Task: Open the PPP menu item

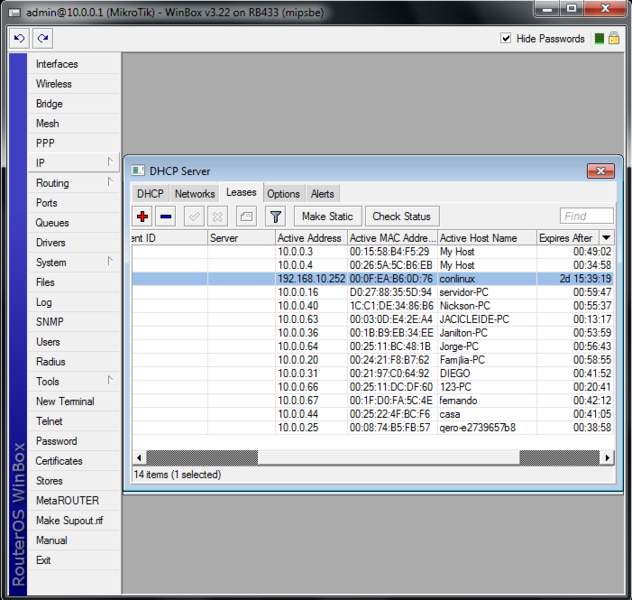Action: coord(74,143)
